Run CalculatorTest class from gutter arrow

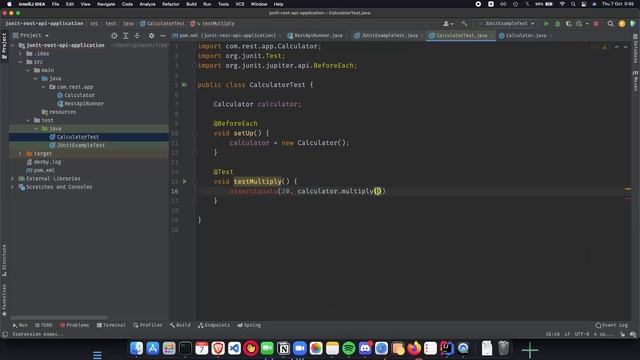pos(184,84)
